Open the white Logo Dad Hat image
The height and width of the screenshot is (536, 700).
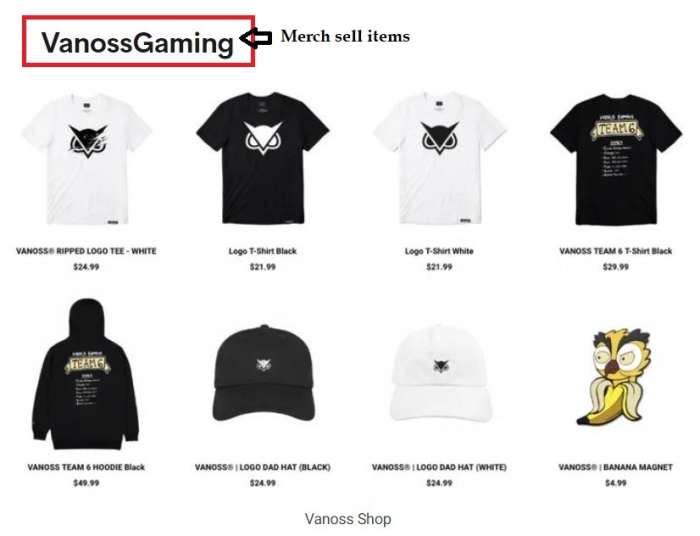click(440, 373)
